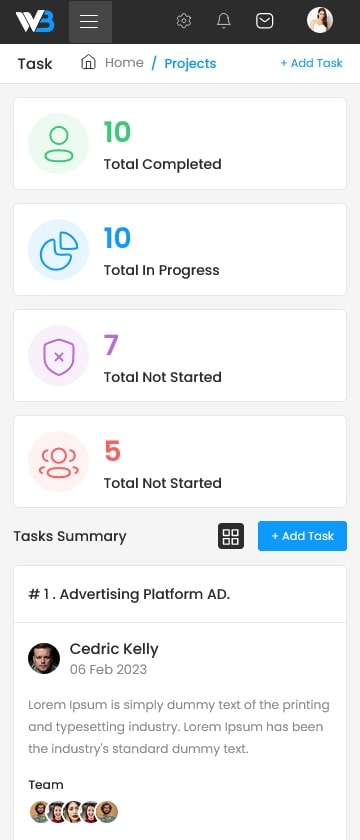Click the last team member avatar

tap(107, 812)
